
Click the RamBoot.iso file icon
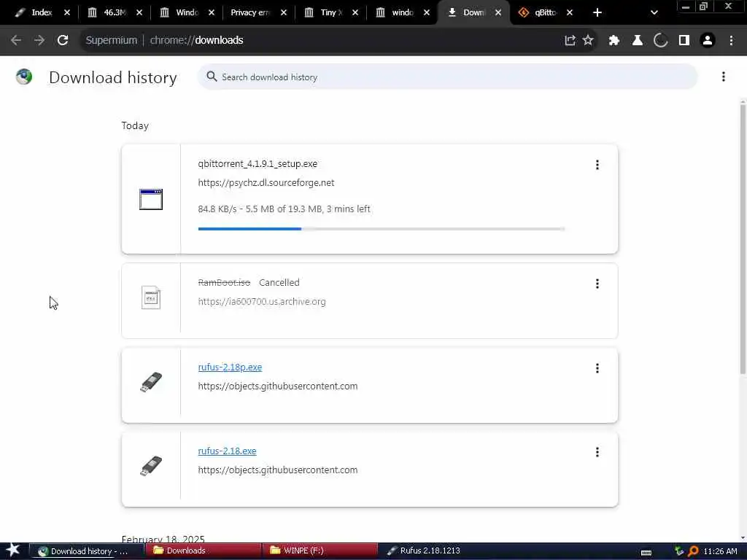click(x=151, y=297)
